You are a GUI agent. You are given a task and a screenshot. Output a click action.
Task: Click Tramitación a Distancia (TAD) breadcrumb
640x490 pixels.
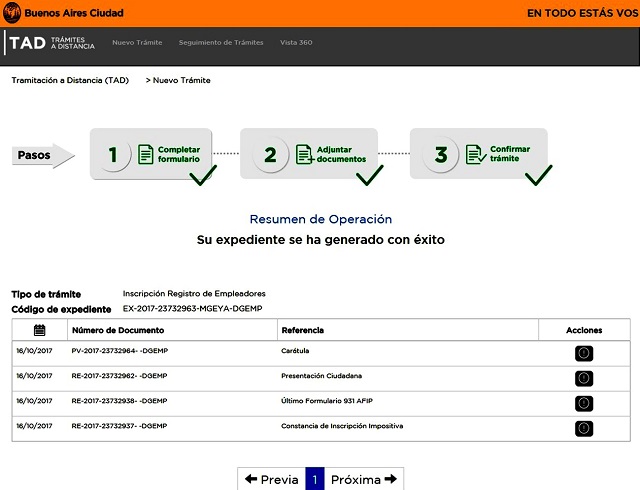coord(69,80)
